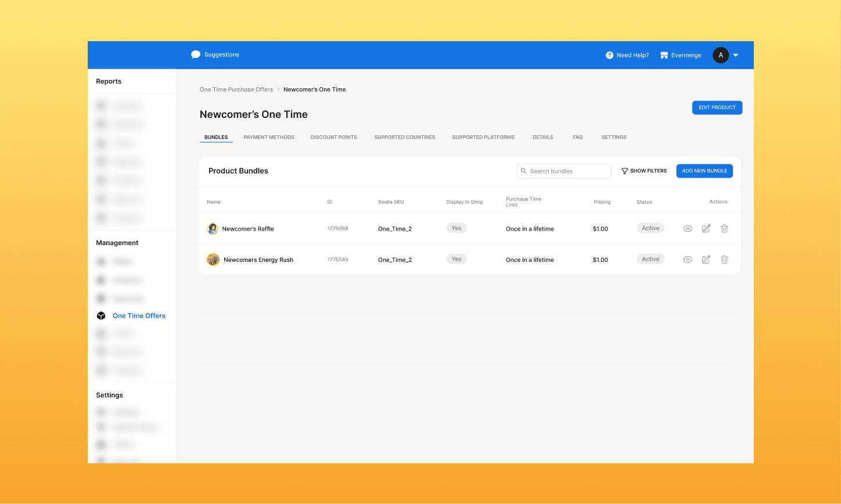Click the Evermerge store icon
This screenshot has height=504, width=841.
click(x=664, y=55)
